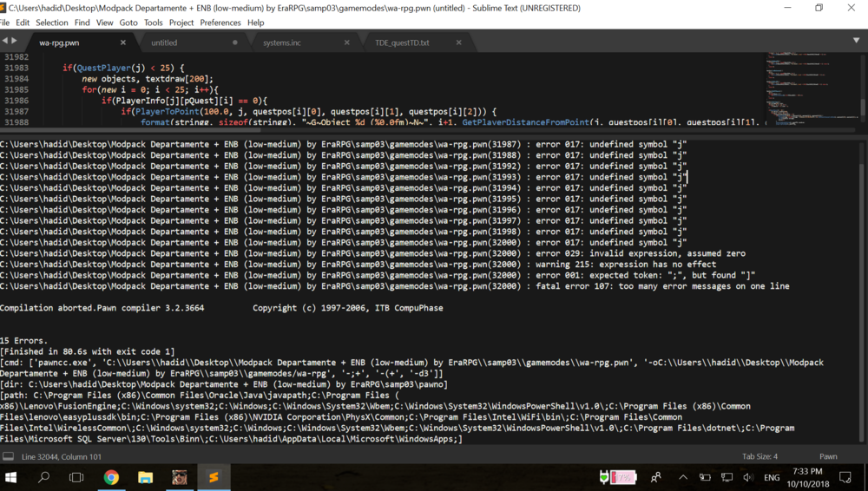Open the Find menu

pyautogui.click(x=82, y=23)
